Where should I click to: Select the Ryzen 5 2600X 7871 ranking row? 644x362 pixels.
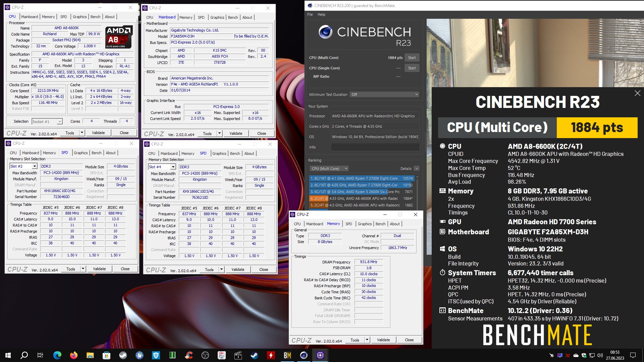pyautogui.click(x=362, y=192)
